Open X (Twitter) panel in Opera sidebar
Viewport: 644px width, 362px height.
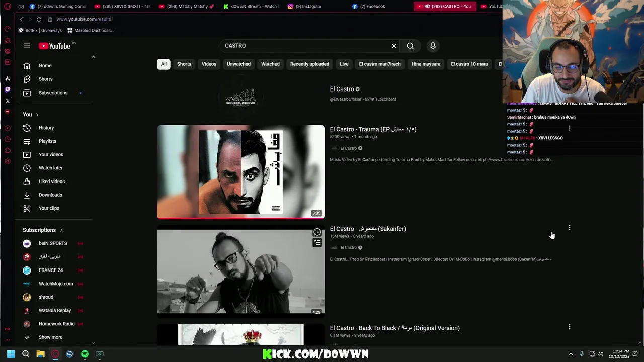7,101
